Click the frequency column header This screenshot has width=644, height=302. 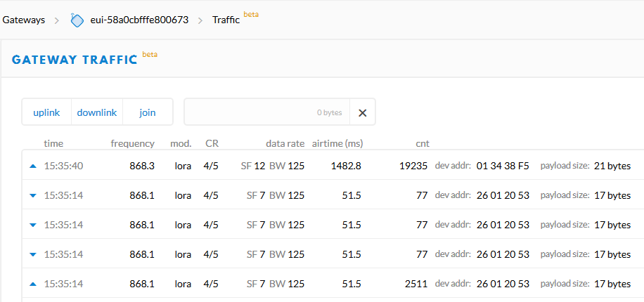pyautogui.click(x=132, y=143)
